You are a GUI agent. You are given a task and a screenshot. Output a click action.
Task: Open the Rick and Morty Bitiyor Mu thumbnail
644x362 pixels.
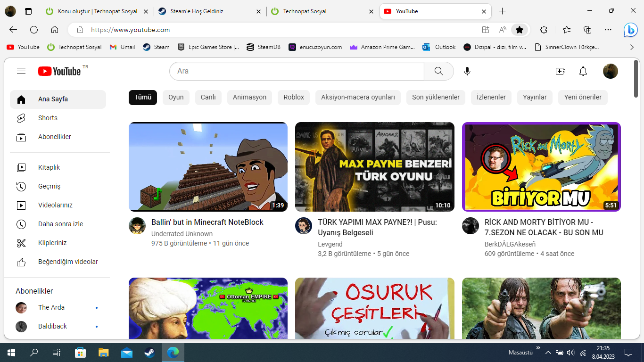tap(541, 167)
